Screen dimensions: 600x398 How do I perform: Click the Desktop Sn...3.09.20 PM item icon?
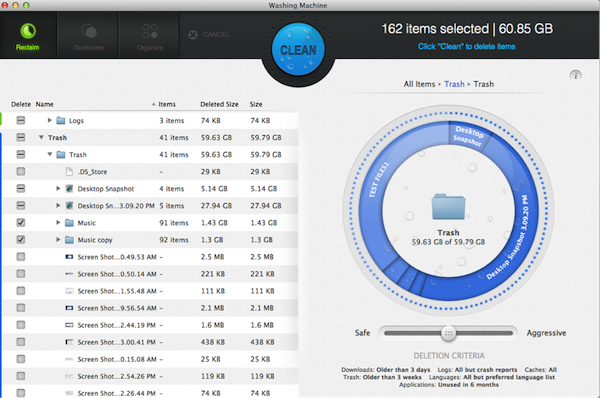pos(69,206)
